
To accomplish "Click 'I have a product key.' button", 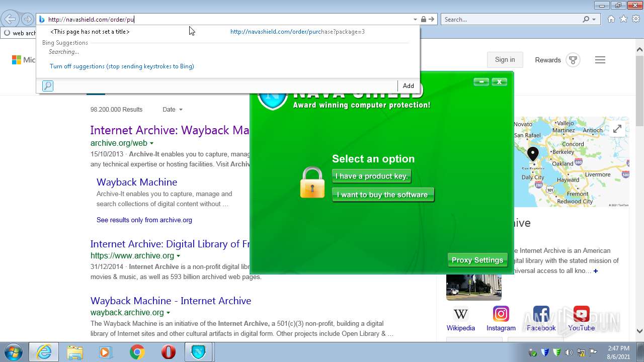I will click(372, 176).
